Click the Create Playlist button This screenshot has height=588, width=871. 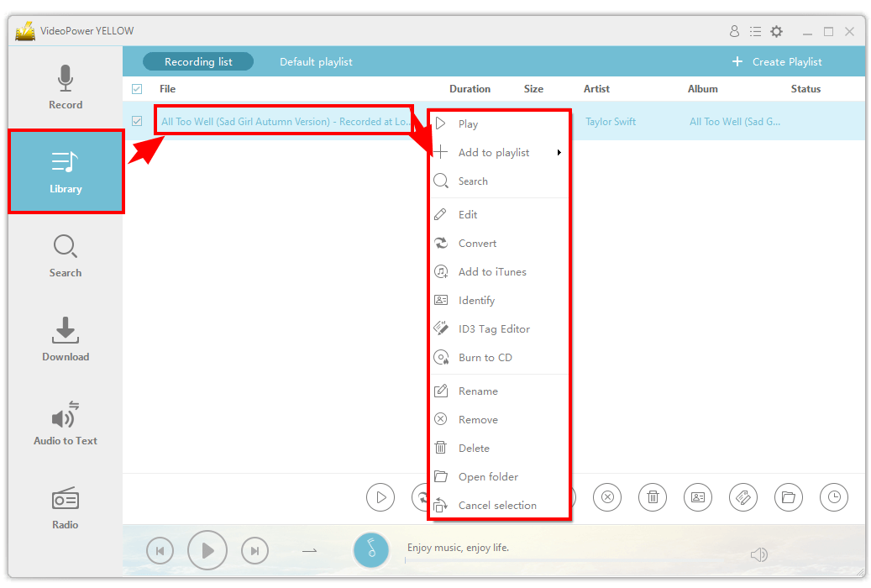(x=777, y=61)
